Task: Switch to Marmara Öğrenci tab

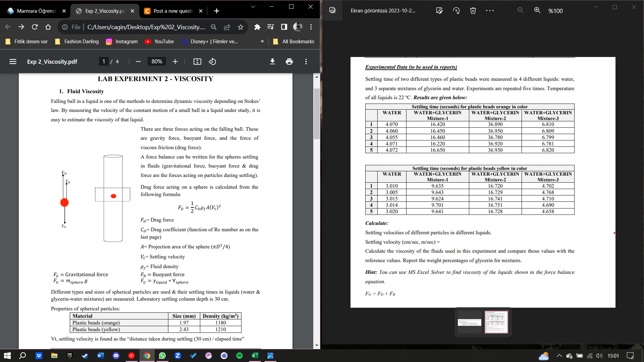Action: (x=36, y=11)
